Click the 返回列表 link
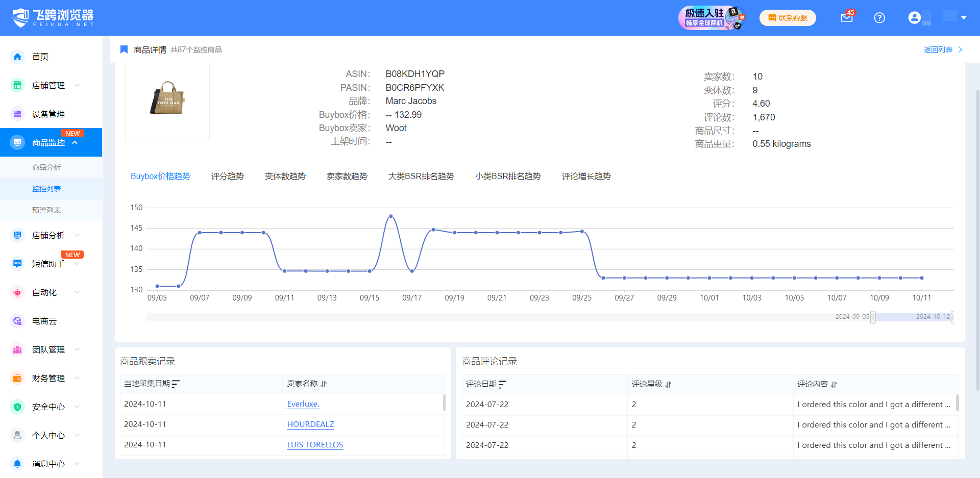Viewport: 980px width, 478px height. click(x=943, y=49)
